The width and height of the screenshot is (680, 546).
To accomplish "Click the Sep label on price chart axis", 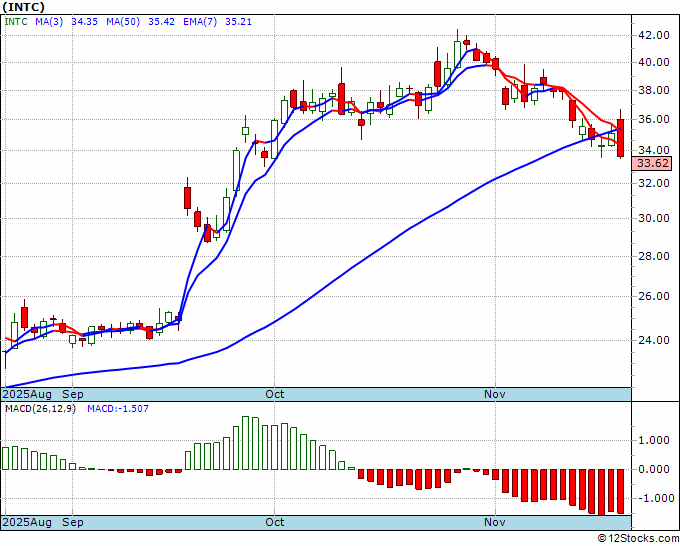I will coord(72,394).
